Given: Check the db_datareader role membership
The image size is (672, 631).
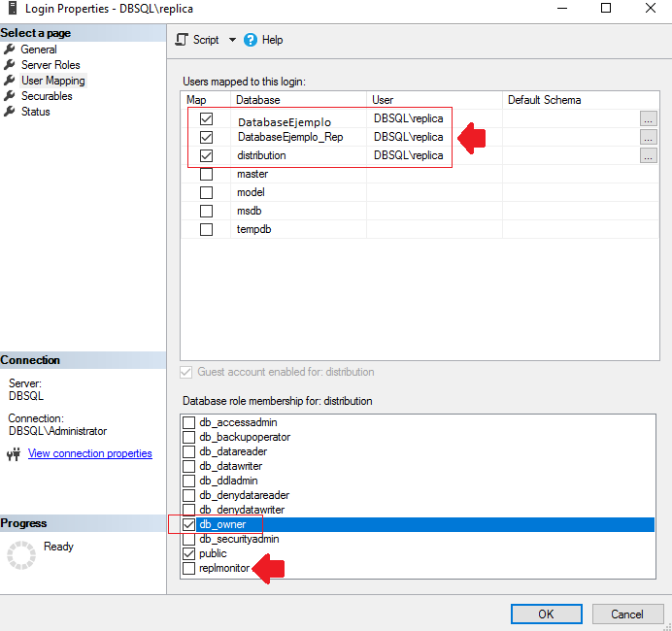Looking at the screenshot, I should (188, 451).
